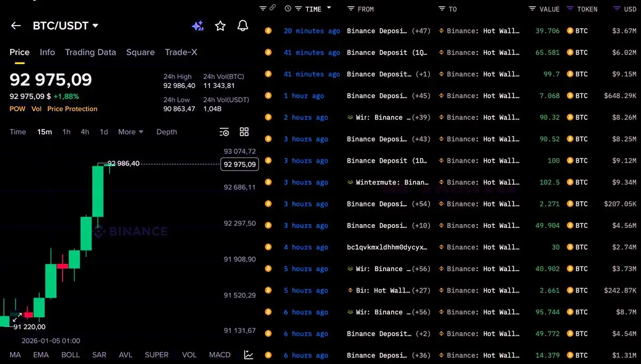Click Bitcoin icon on 20 minutes ago row

pos(268,31)
